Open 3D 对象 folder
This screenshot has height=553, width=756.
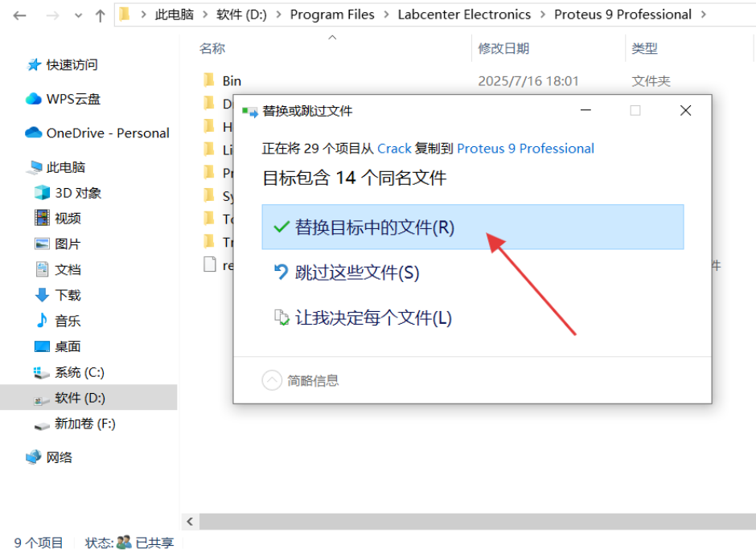pyautogui.click(x=78, y=193)
